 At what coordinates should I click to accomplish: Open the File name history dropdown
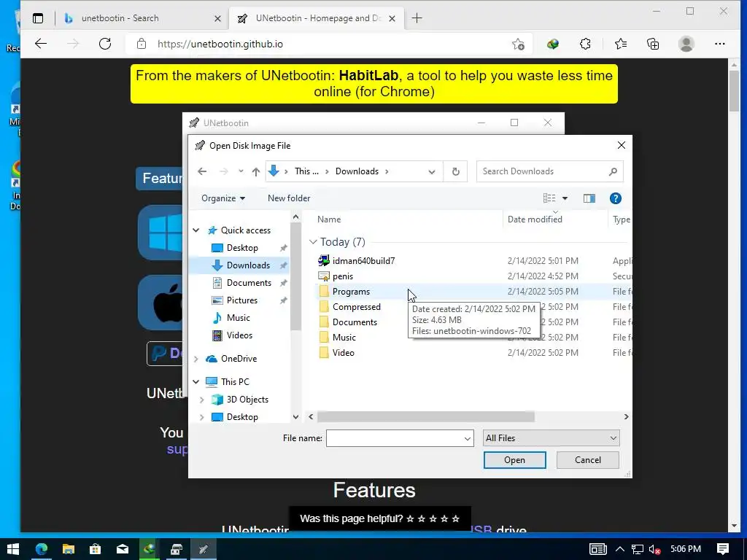[x=468, y=438]
